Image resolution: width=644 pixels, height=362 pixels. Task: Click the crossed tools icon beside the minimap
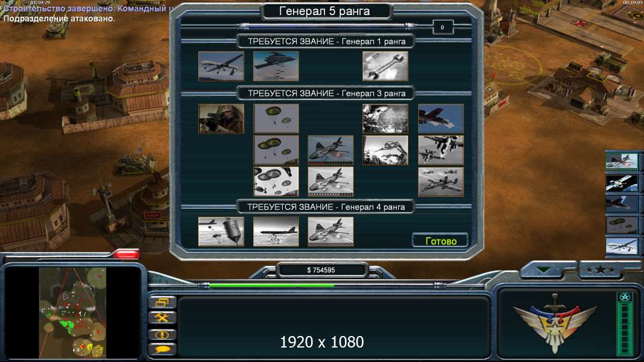tap(162, 318)
